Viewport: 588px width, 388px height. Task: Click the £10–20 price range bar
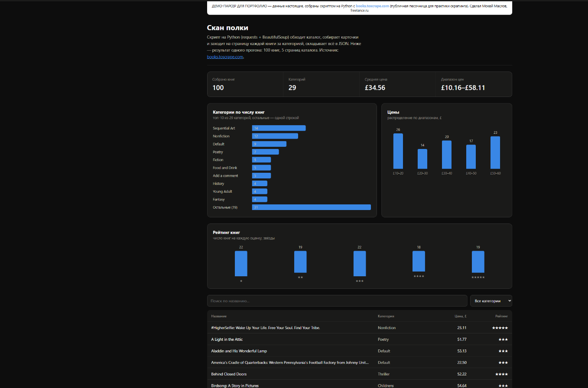pyautogui.click(x=398, y=151)
